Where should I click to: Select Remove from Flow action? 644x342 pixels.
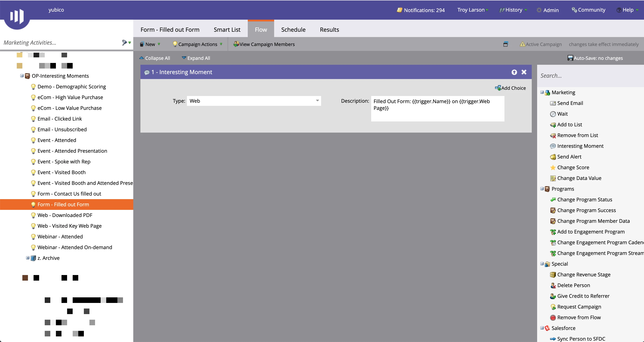(x=578, y=317)
